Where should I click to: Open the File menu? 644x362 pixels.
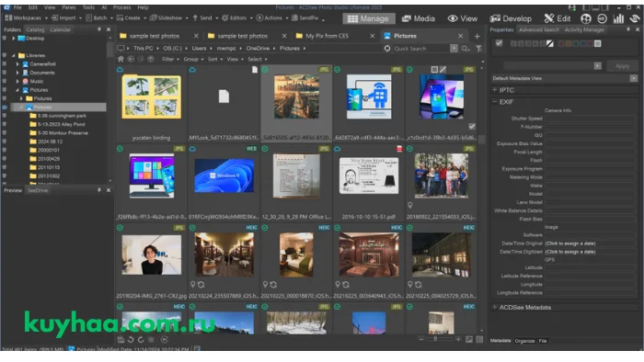coord(17,7)
